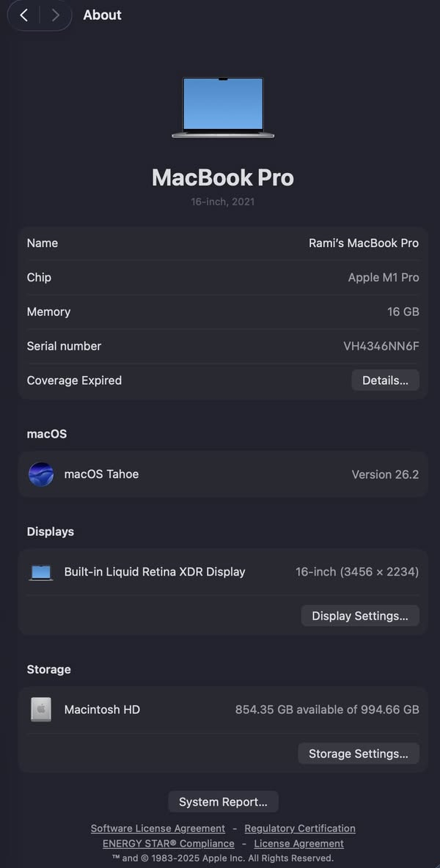The width and height of the screenshot is (440, 868).
Task: Click the Apple M1 Pro chip value
Action: pos(384,278)
